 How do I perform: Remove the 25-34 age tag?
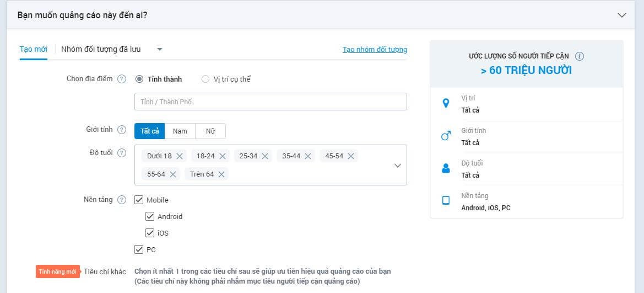tap(265, 156)
